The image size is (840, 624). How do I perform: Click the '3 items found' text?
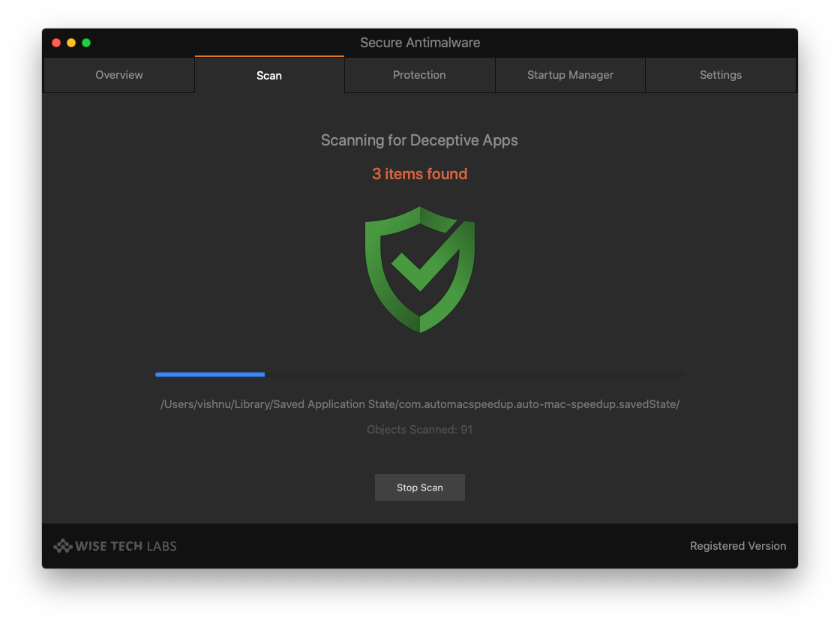click(x=420, y=174)
